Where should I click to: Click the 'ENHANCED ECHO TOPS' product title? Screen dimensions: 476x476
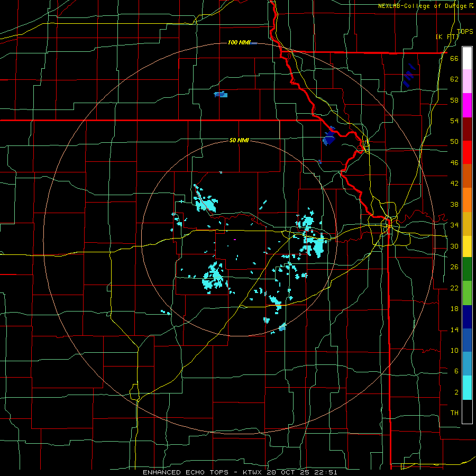coord(186,472)
